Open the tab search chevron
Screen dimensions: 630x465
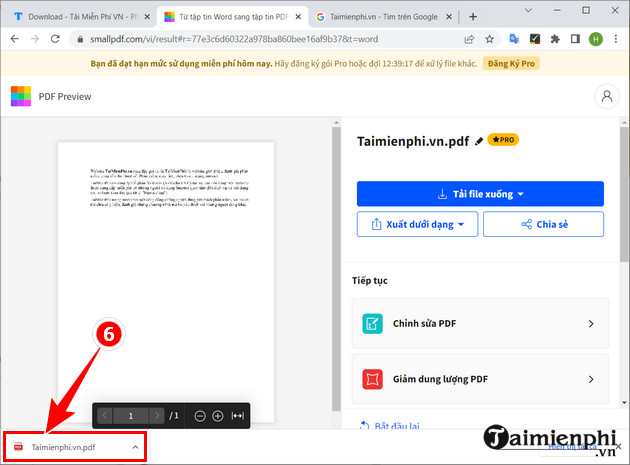click(x=528, y=10)
